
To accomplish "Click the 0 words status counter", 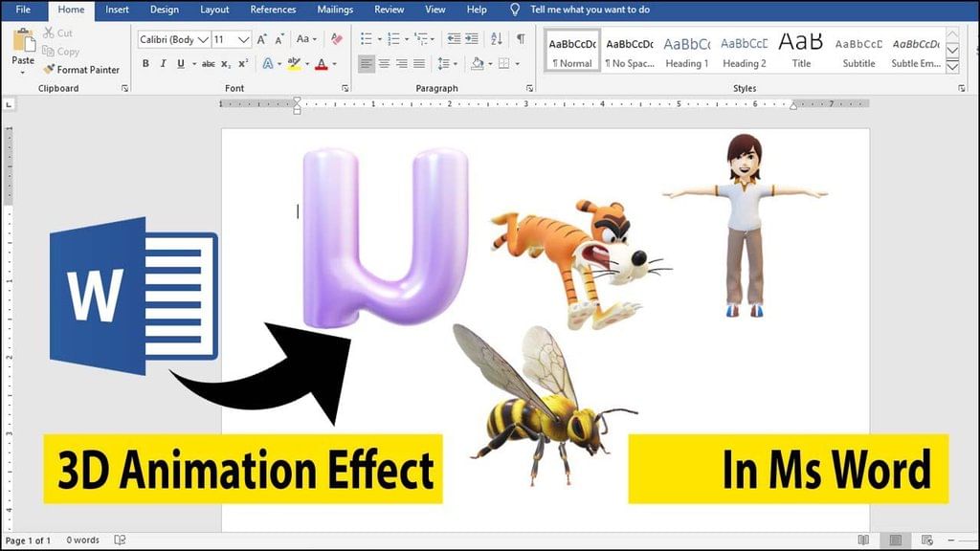I will (x=83, y=540).
